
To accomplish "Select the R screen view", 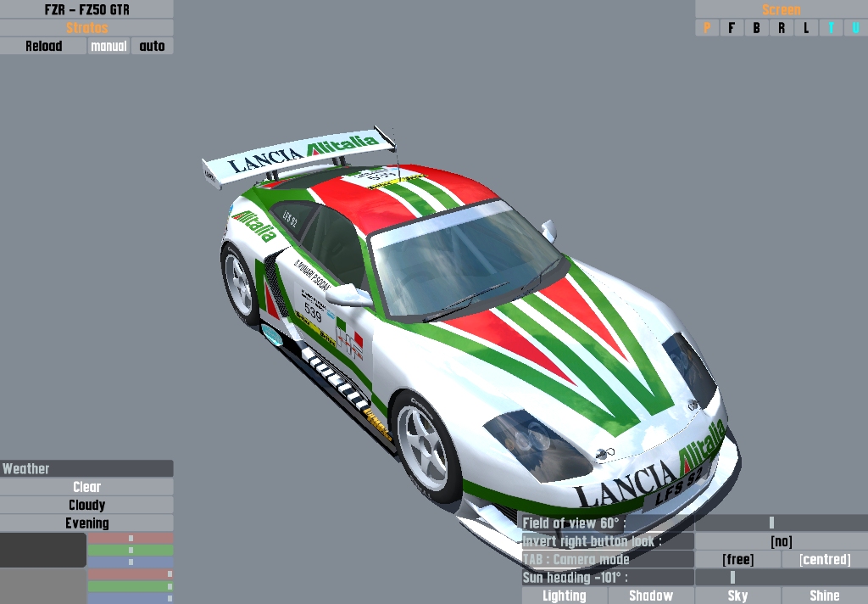I will coord(781,28).
